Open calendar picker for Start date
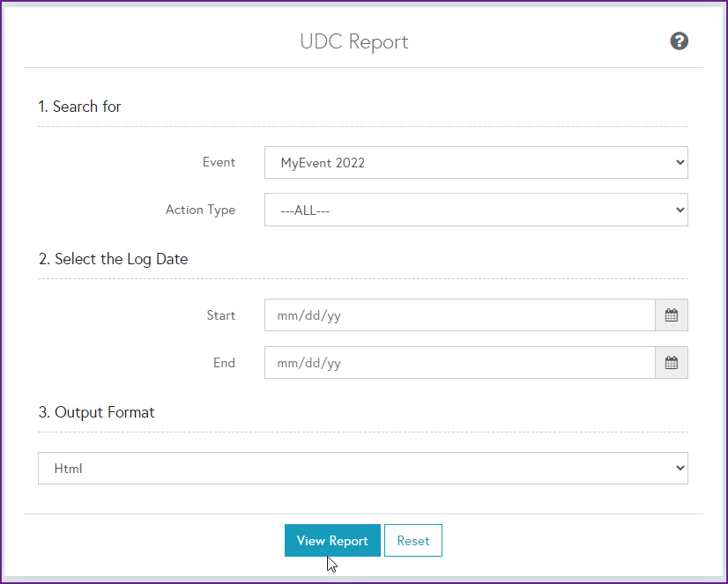This screenshot has height=584, width=728. coord(672,315)
